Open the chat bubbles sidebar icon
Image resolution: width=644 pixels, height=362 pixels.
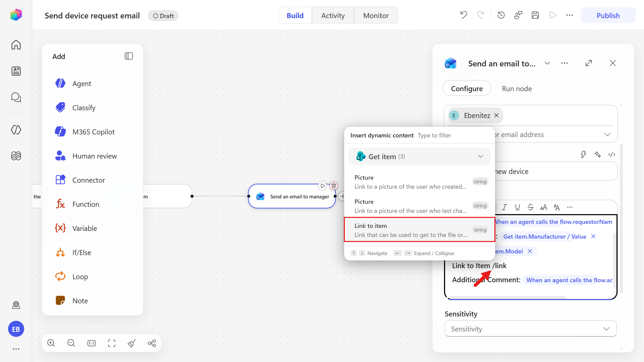[16, 97]
